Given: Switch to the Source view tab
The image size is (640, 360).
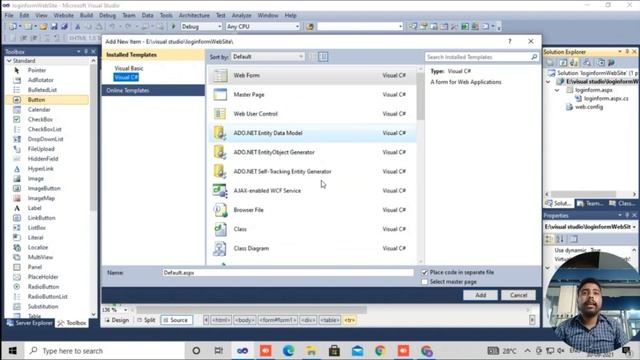Looking at the screenshot, I should 176,320.
